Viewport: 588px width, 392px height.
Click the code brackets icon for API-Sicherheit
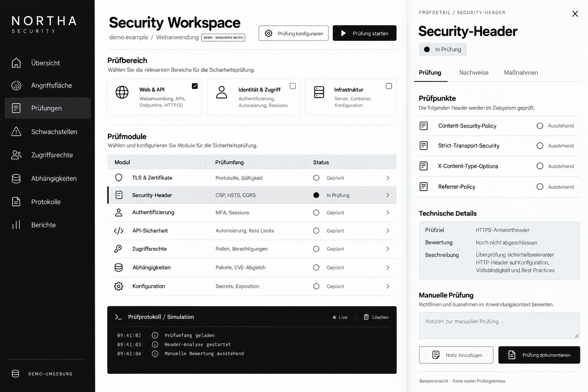(119, 231)
